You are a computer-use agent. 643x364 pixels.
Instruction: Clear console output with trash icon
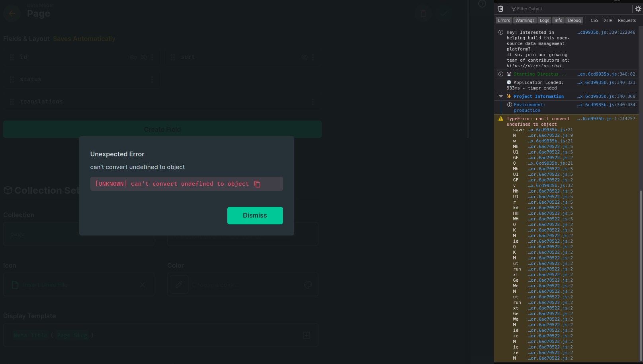(x=500, y=9)
